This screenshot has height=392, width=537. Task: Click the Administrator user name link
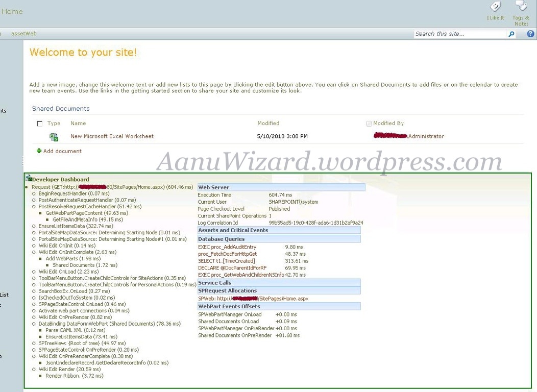coord(426,136)
